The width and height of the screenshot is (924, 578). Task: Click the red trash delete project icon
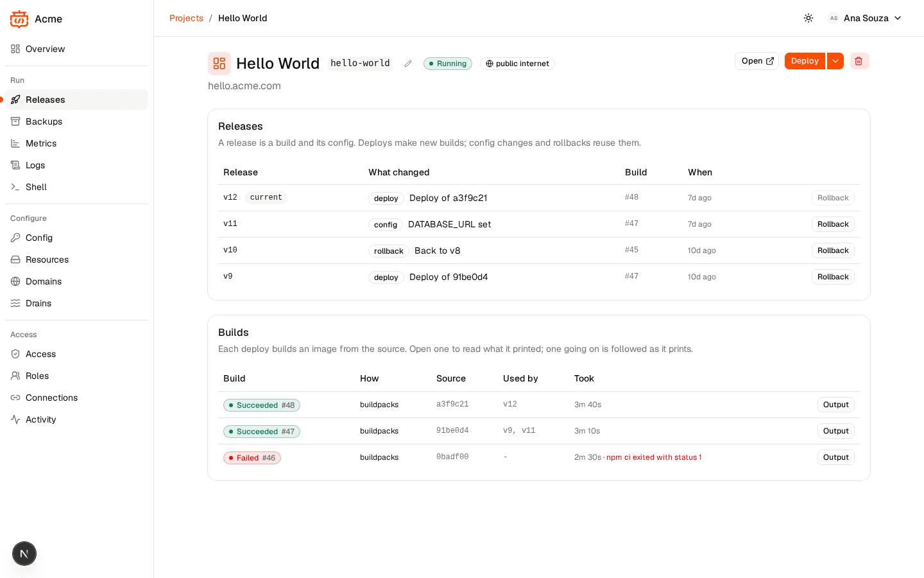859,61
